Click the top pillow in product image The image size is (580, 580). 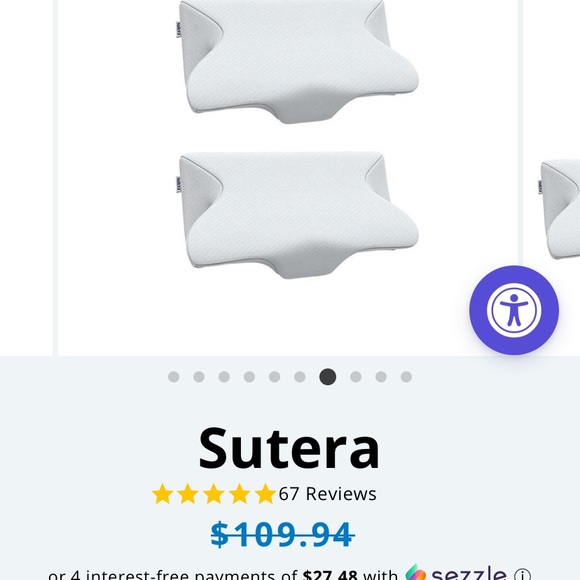[297, 61]
